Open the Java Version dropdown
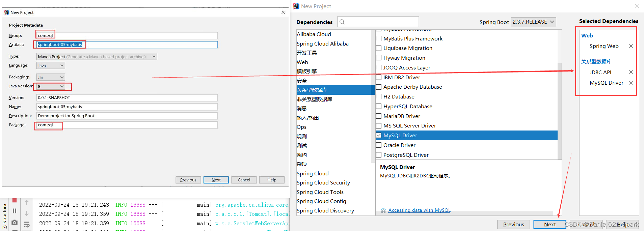Image resolution: width=644 pixels, height=231 pixels. coord(51,86)
